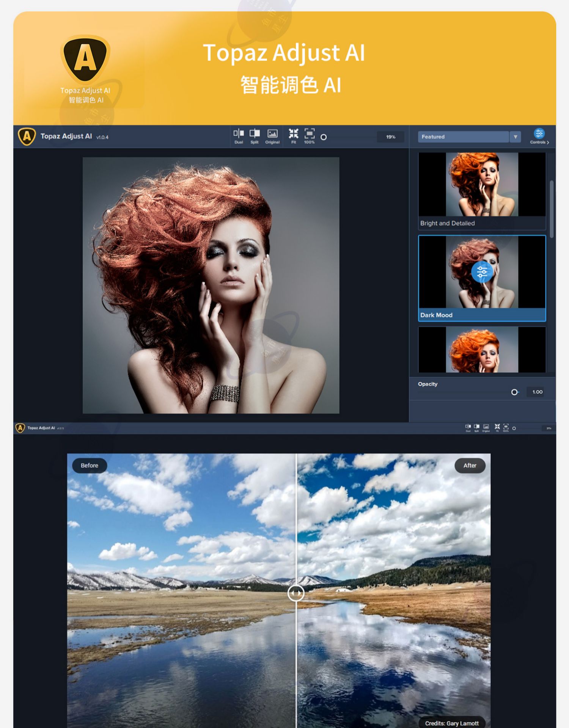Click the before/after split divider handle

click(x=296, y=593)
